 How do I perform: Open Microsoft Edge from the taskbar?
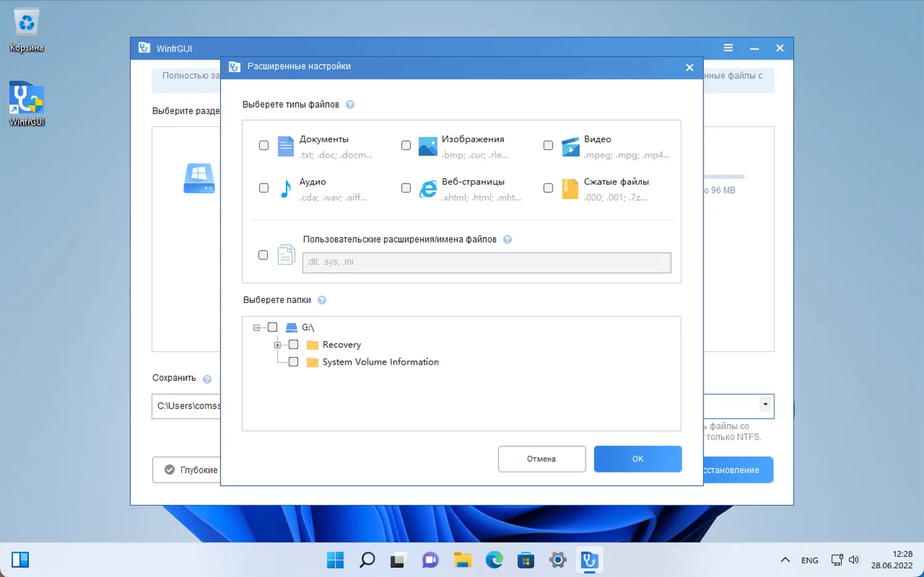click(494, 560)
